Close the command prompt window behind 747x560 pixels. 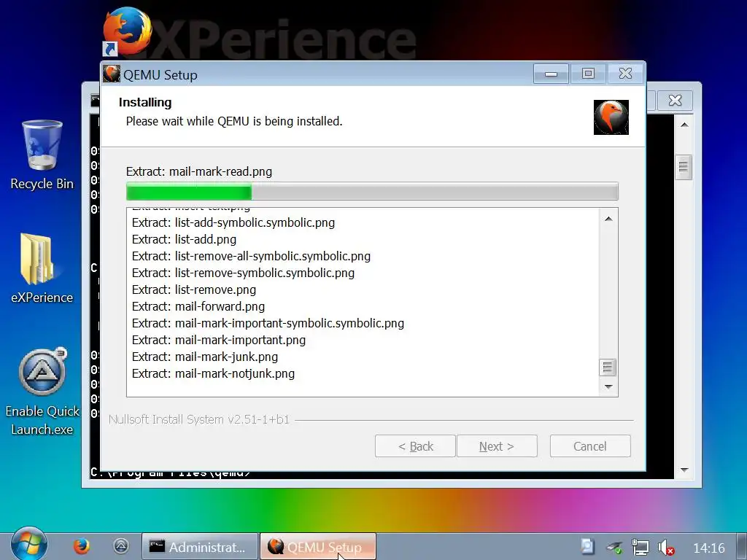[675, 101]
